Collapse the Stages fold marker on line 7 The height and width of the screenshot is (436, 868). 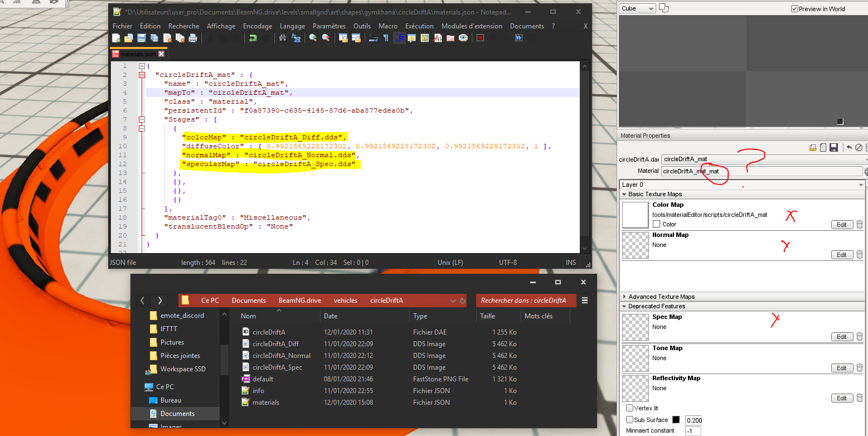pos(142,119)
